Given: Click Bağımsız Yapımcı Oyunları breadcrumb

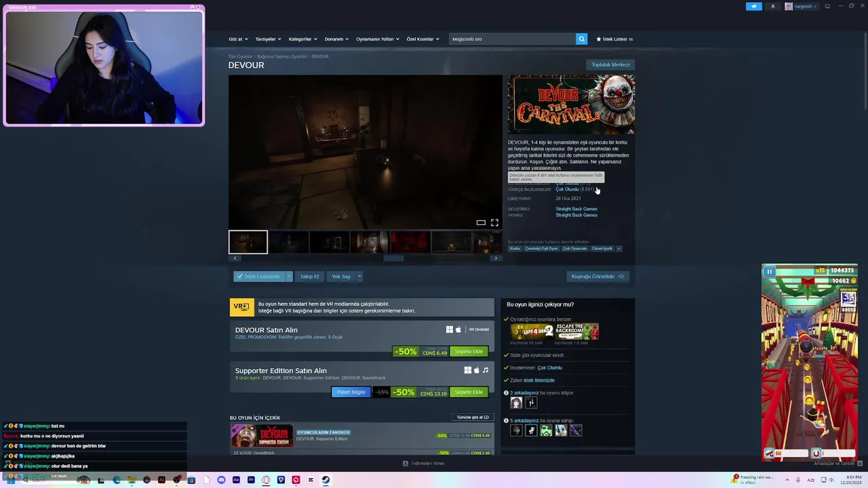Looking at the screenshot, I should click(x=282, y=56).
